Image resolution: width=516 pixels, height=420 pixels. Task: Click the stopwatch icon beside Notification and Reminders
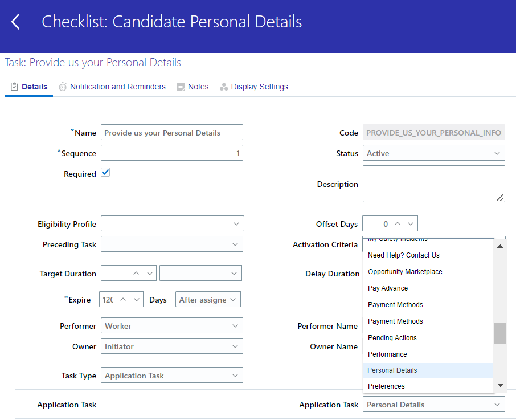(x=62, y=86)
